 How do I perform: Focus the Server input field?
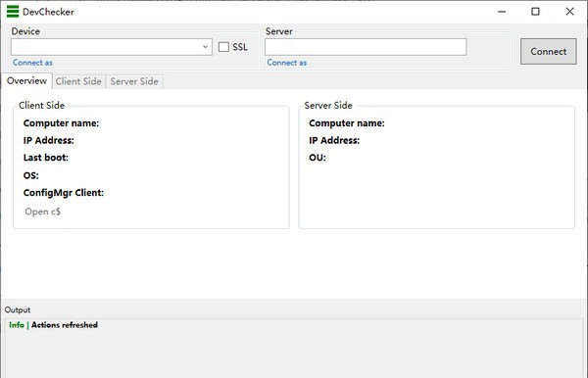[x=366, y=47]
